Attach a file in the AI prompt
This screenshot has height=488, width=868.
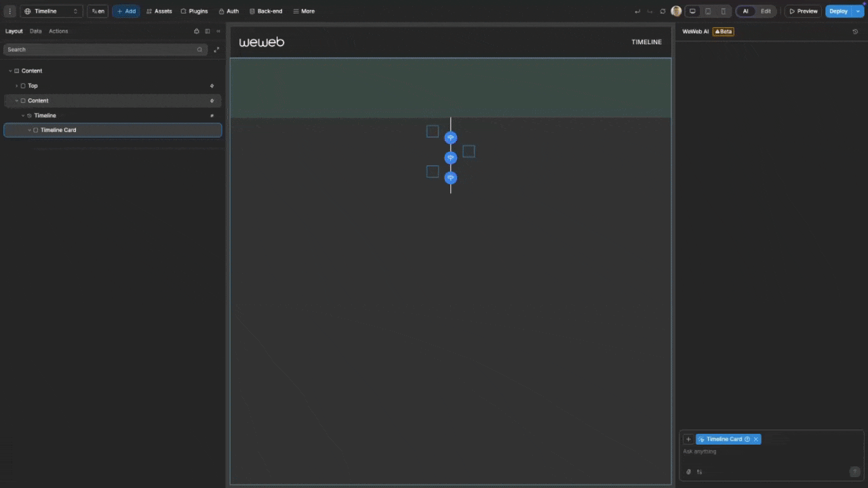coord(688,472)
